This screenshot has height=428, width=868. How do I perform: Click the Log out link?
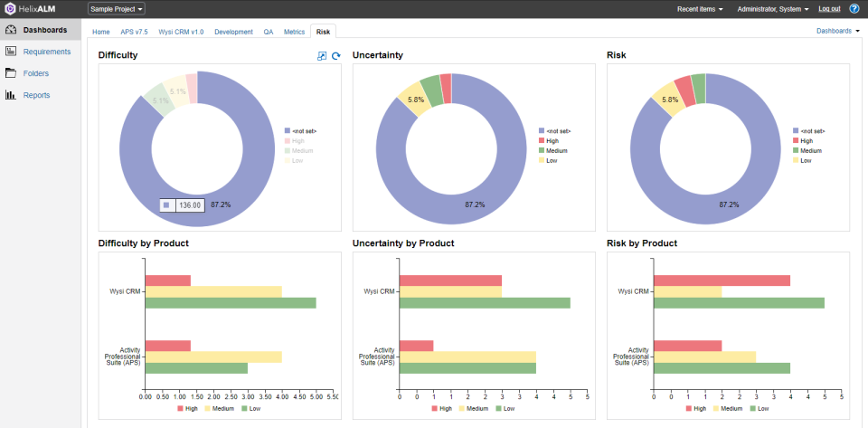(x=829, y=9)
